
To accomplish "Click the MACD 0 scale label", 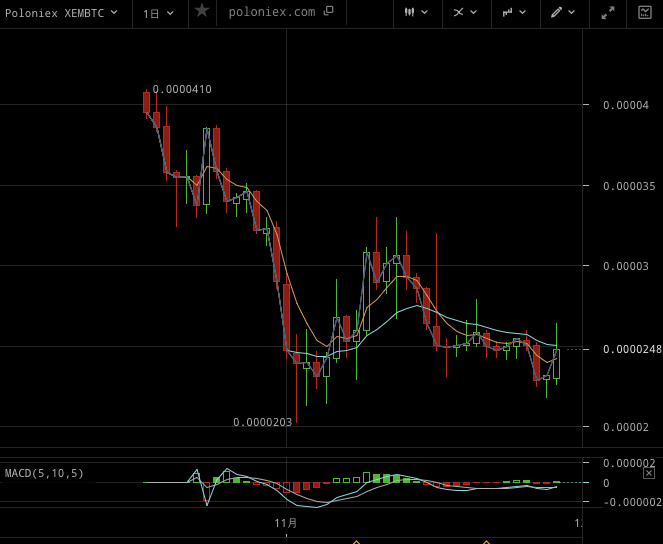I will pos(606,483).
